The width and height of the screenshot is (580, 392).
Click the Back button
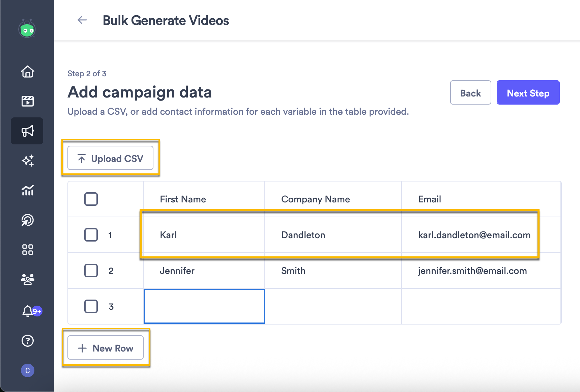[470, 92]
